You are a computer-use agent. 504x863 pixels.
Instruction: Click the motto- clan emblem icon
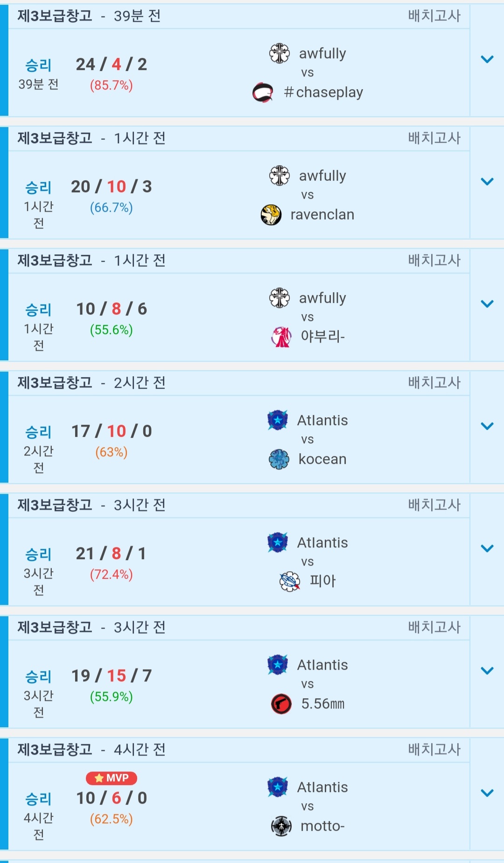(x=281, y=826)
